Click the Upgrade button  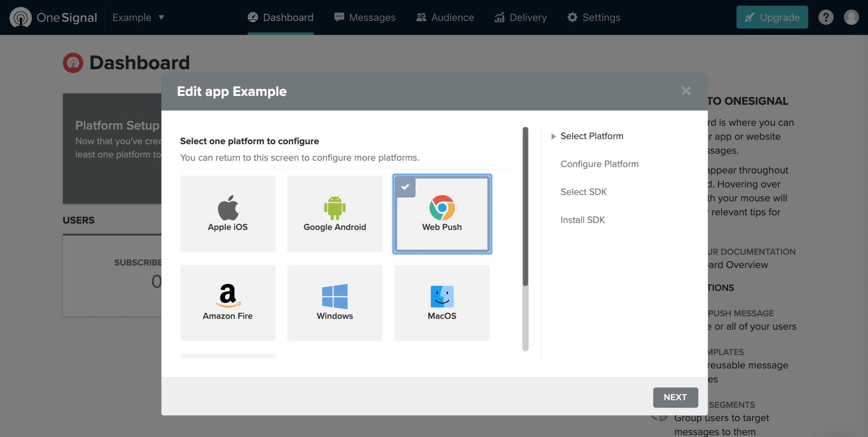tap(772, 17)
